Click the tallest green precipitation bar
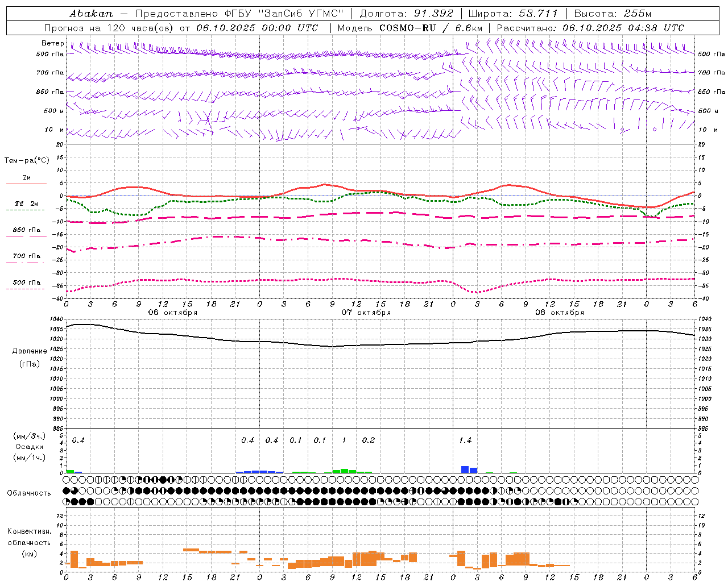This screenshot has width=728, height=582. point(344,471)
